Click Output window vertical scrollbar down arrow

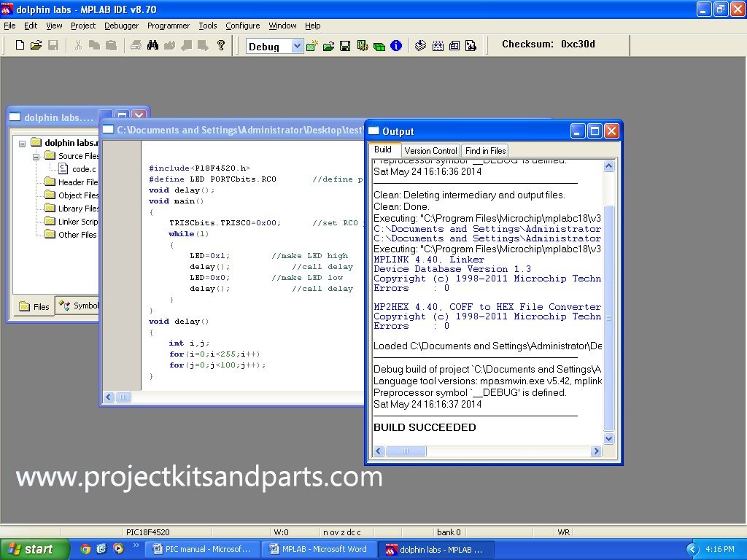pyautogui.click(x=609, y=438)
